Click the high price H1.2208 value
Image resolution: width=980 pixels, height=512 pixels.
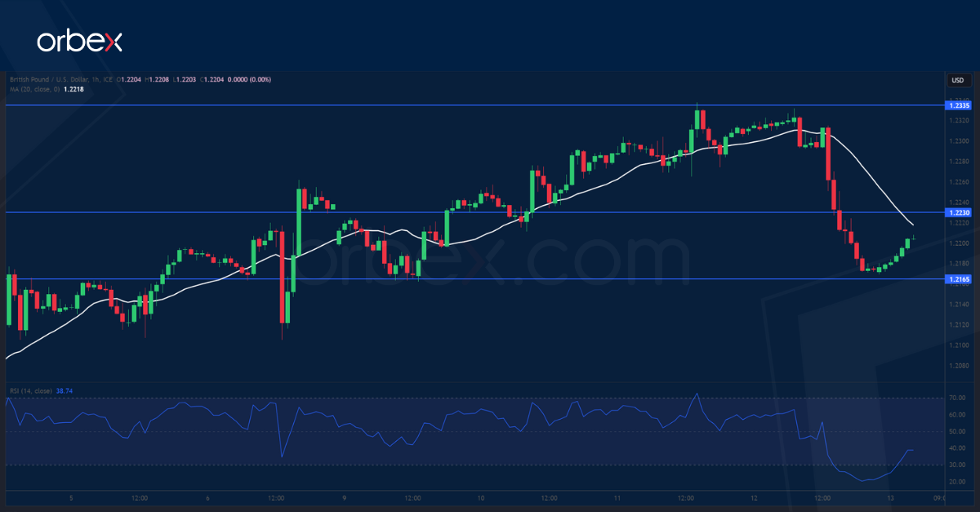157,79
